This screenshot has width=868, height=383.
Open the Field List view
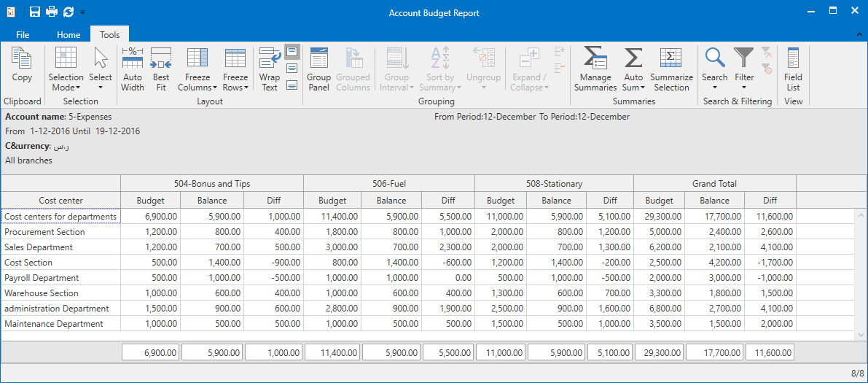(793, 69)
